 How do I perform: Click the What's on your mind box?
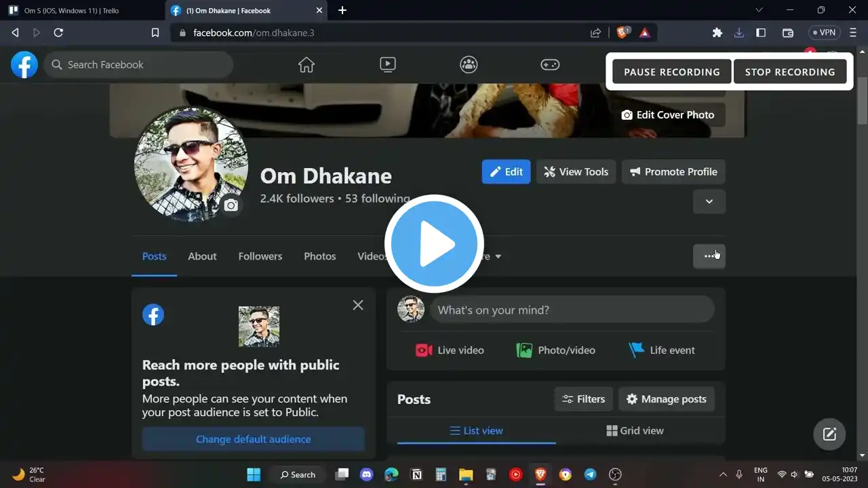tap(572, 310)
